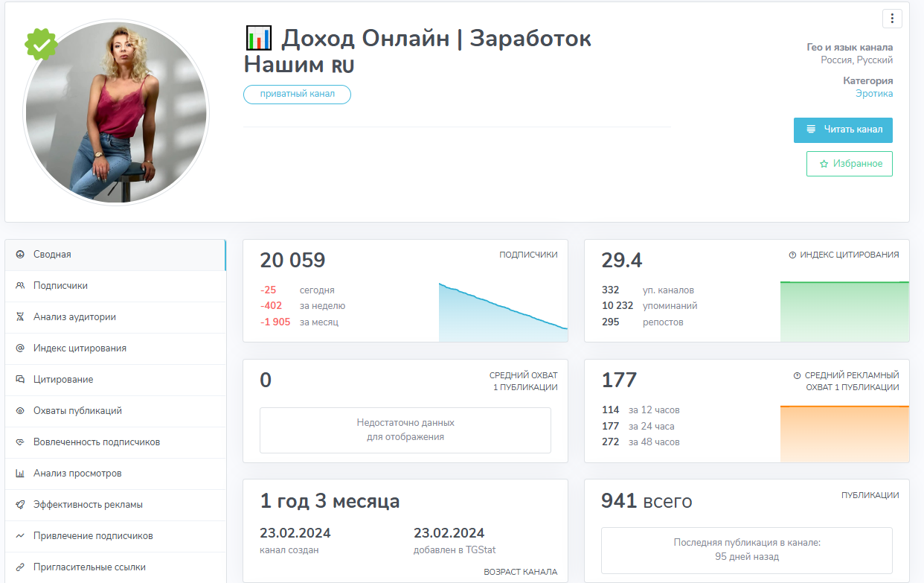This screenshot has height=583, width=924.
Task: Click the hourglass icon for Анализ аудитории
Action: point(19,316)
